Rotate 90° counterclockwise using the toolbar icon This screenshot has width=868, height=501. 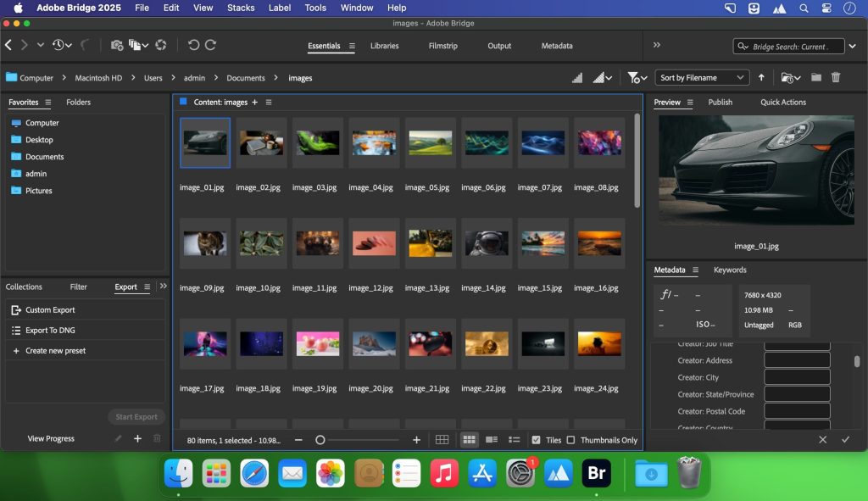point(193,45)
